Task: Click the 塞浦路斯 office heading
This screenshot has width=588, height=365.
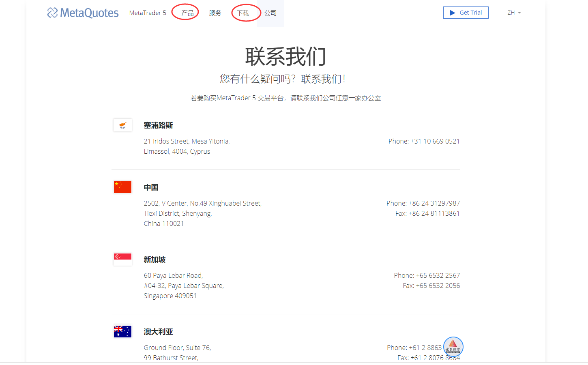Action: pos(158,125)
